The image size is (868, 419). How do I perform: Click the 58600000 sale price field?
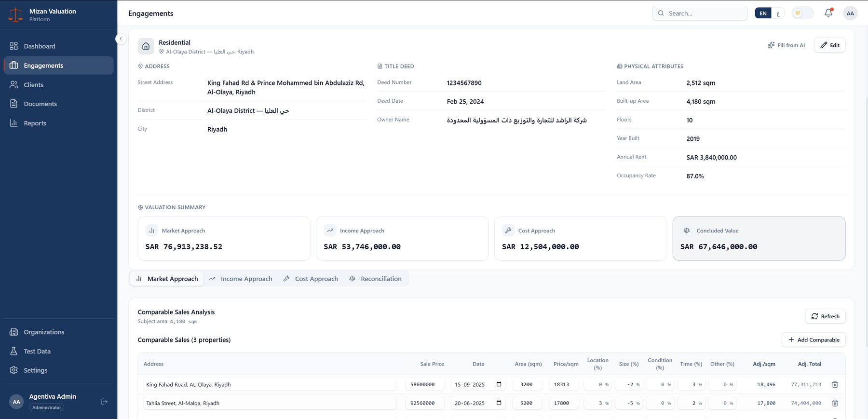[424, 384]
